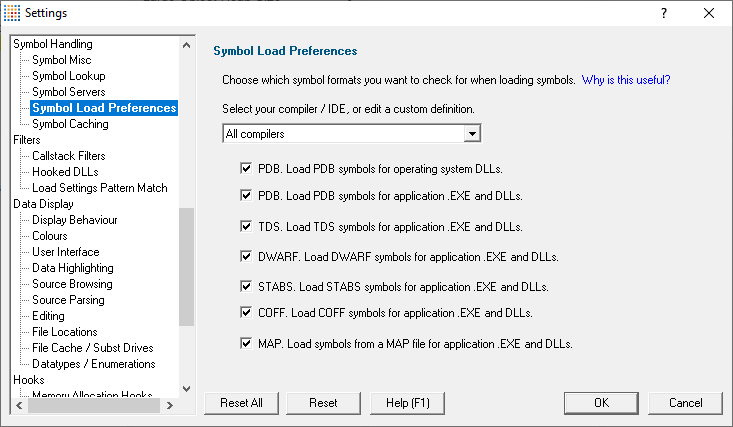This screenshot has width=733, height=427.
Task: Click the OK button
Action: click(x=601, y=403)
